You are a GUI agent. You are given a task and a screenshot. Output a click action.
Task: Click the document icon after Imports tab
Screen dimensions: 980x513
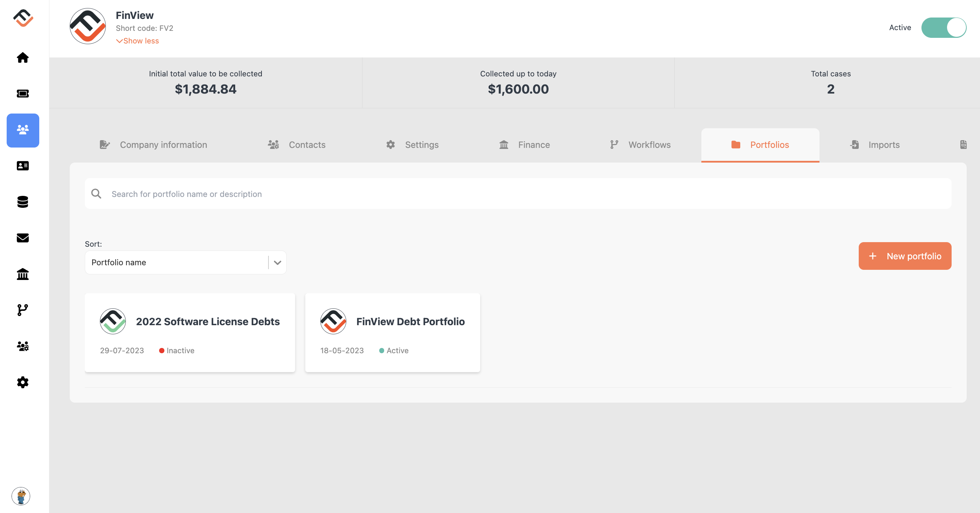tap(963, 144)
